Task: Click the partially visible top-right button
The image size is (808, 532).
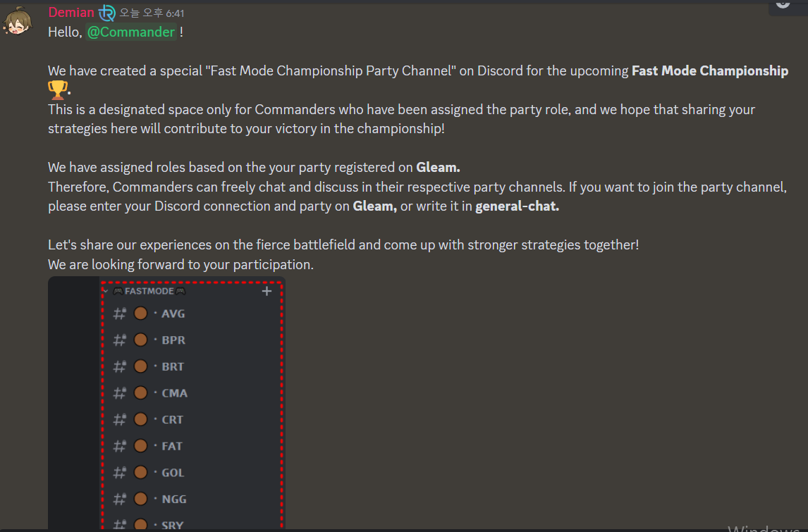Action: 788,7
